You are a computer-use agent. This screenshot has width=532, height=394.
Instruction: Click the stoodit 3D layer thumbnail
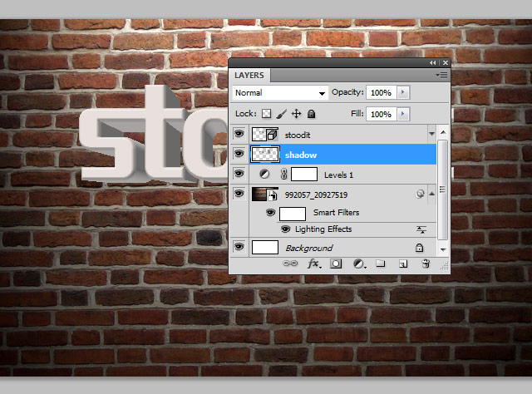pos(265,135)
